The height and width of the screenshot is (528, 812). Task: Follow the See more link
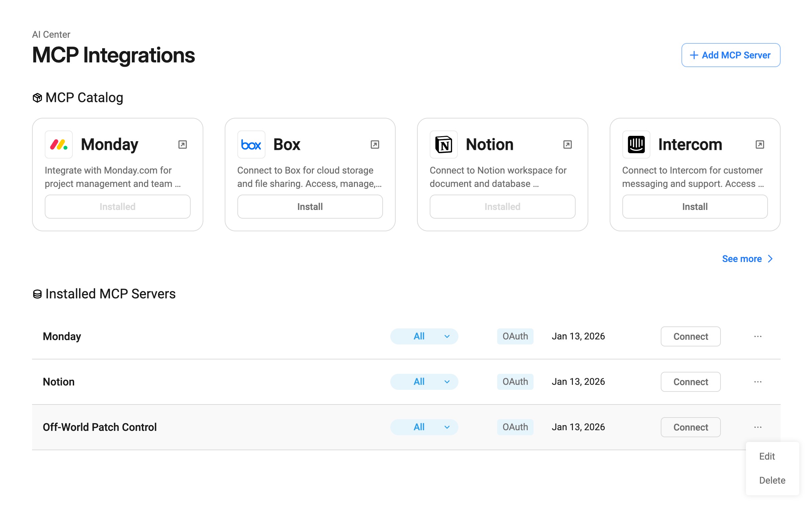coord(747,259)
